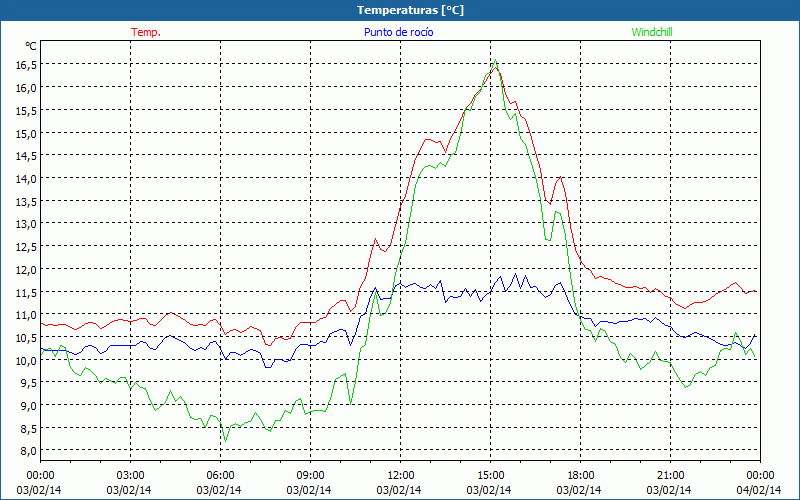Screen dimensions: 800x500
Task: Click the 9,0 y-axis value
Action: tap(29, 405)
